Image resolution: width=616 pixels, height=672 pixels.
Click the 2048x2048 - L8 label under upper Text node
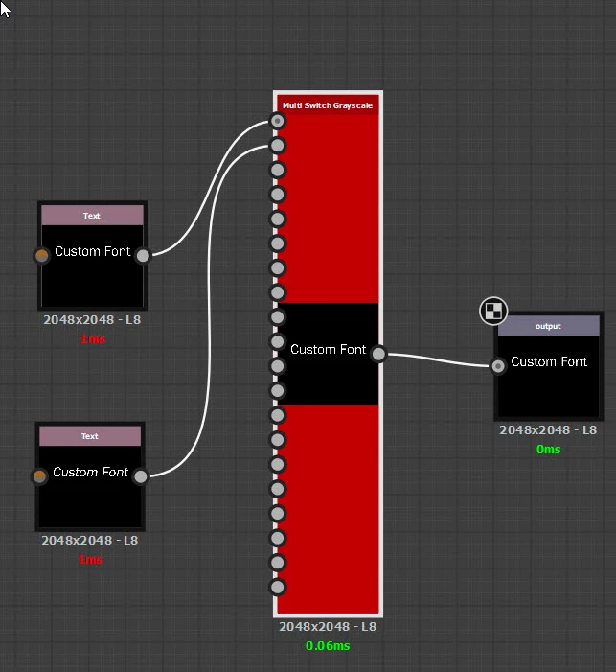pyautogui.click(x=92, y=320)
